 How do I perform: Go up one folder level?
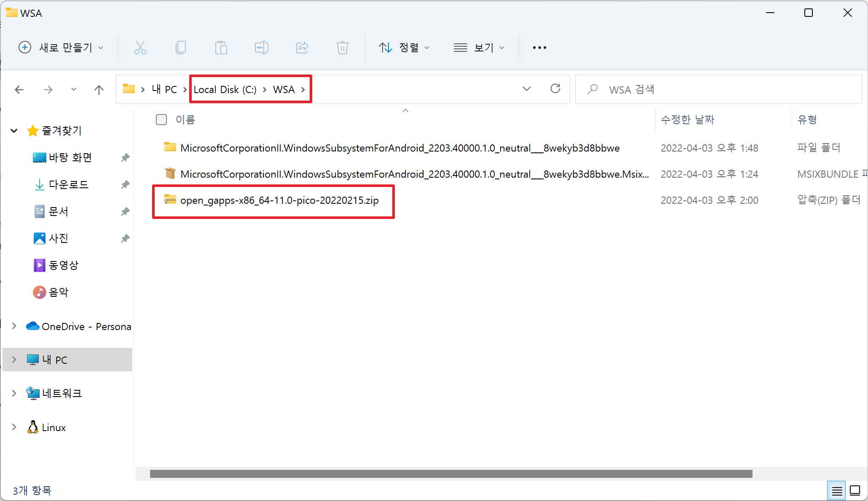[99, 90]
